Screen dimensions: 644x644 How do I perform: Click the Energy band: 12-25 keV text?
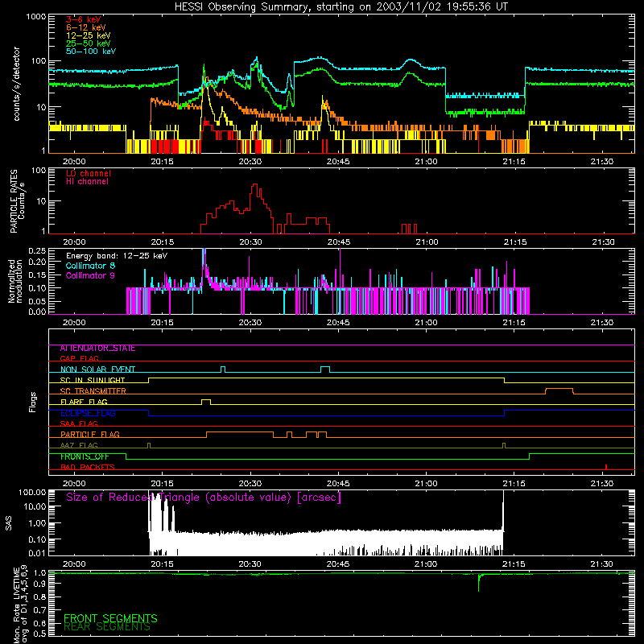(x=117, y=256)
